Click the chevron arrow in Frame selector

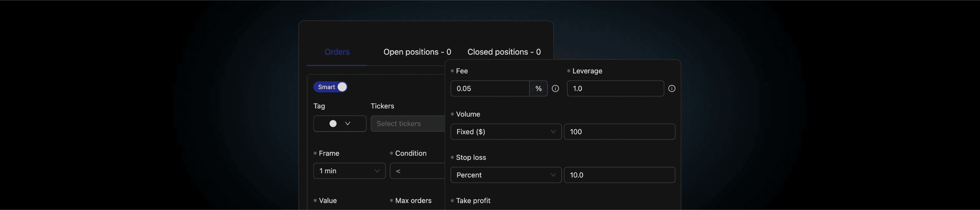pyautogui.click(x=377, y=171)
